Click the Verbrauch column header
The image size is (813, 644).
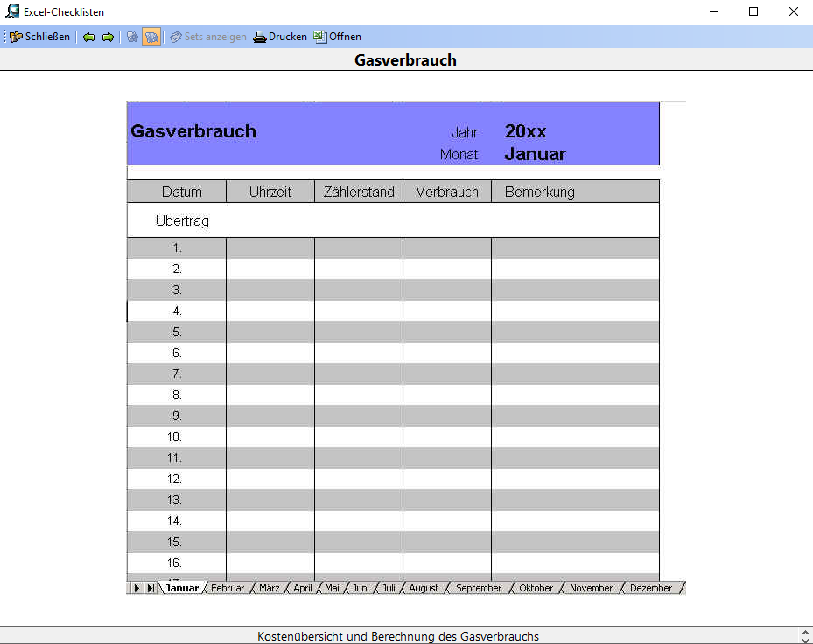[447, 192]
